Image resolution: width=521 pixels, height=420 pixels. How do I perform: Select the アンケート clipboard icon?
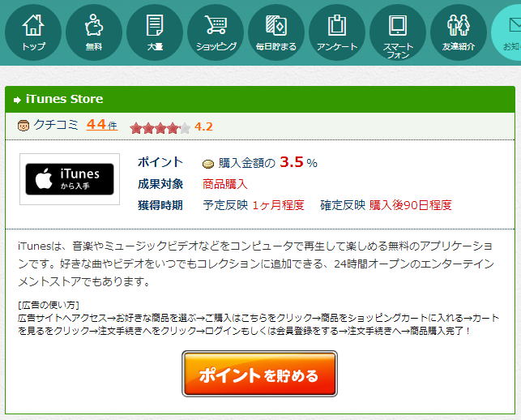coord(337,32)
